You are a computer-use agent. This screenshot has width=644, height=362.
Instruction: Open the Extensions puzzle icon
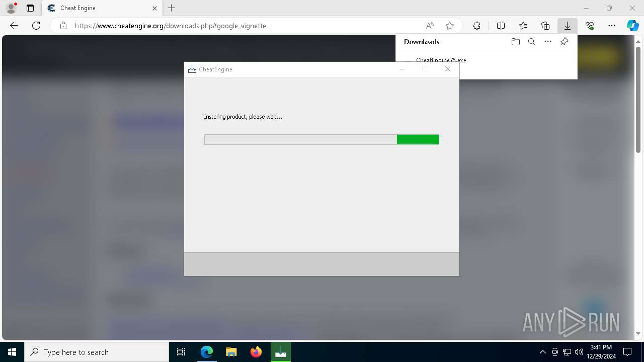[x=476, y=26]
